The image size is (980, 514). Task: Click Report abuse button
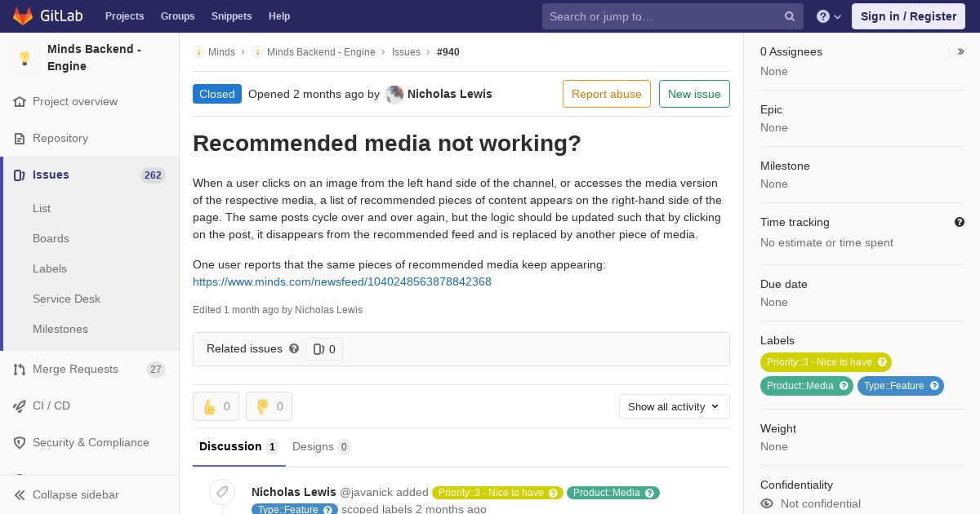607,94
